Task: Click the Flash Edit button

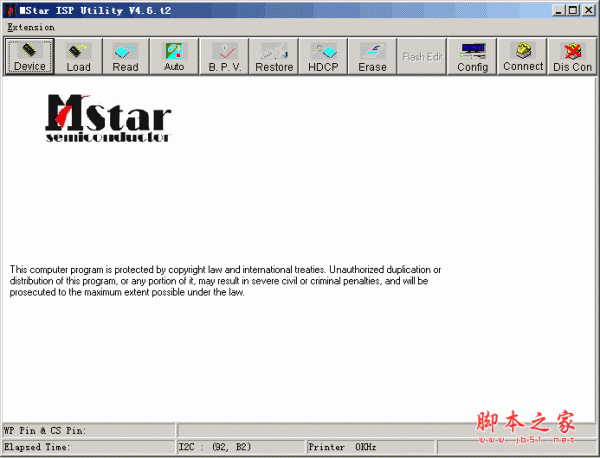Action: (x=422, y=56)
